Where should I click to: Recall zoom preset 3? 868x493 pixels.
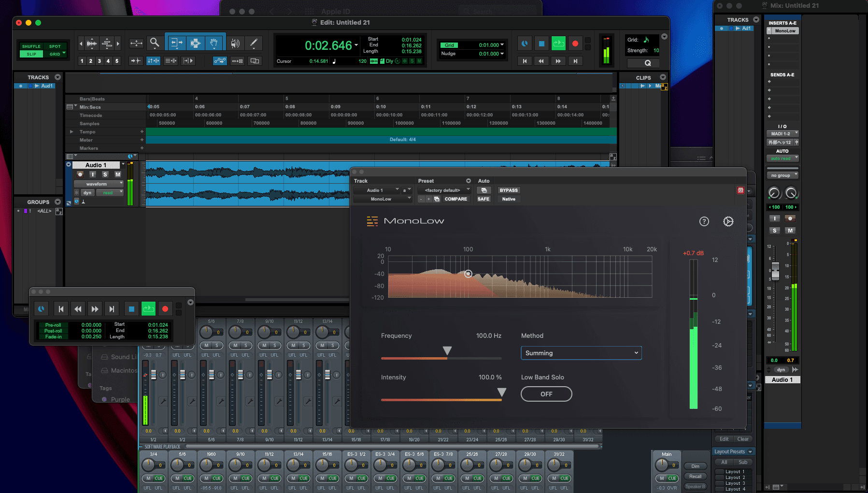pos(99,61)
